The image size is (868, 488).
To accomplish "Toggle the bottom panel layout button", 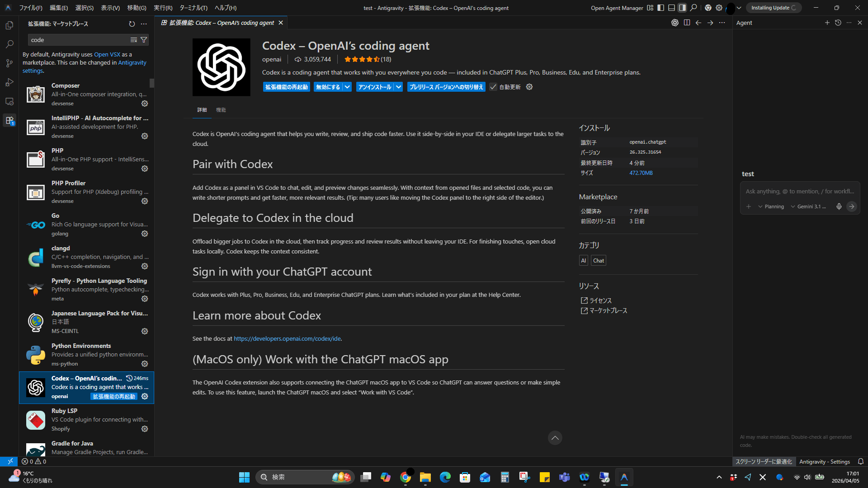I will click(x=671, y=8).
